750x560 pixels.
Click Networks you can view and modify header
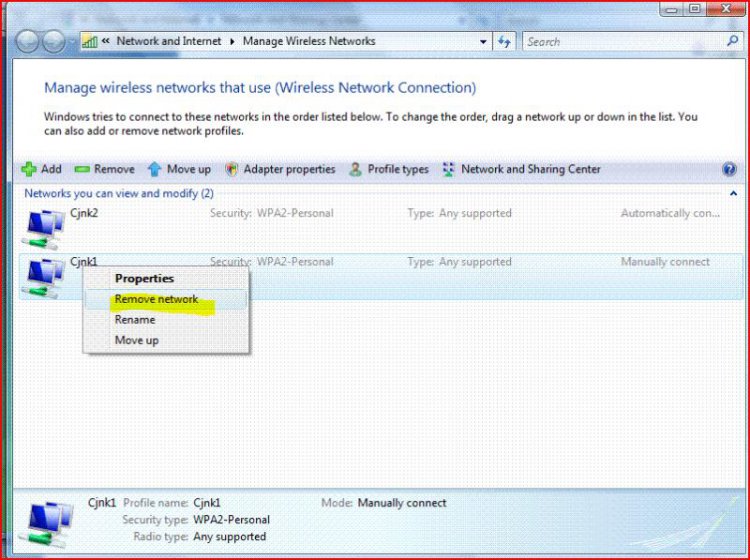point(119,194)
